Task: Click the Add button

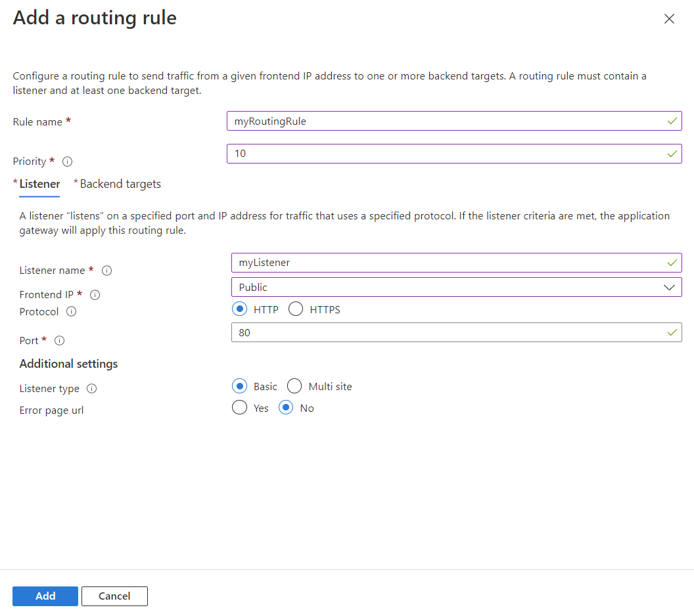Action: (45, 596)
